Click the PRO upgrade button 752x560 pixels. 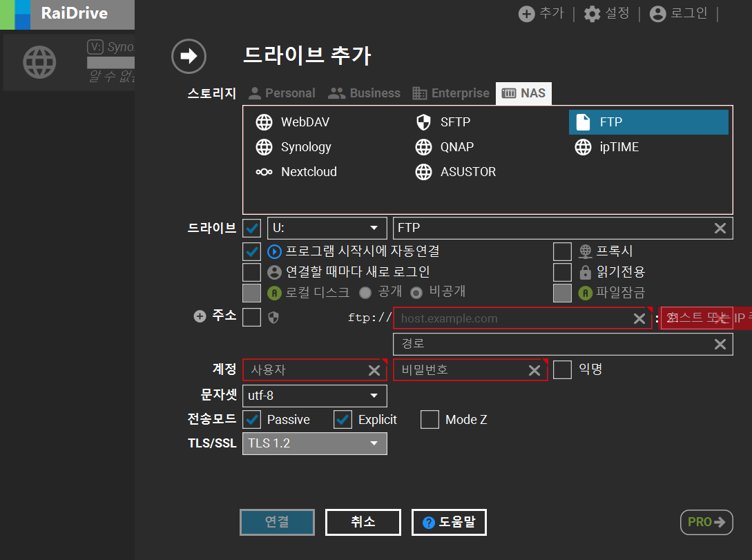pyautogui.click(x=706, y=522)
